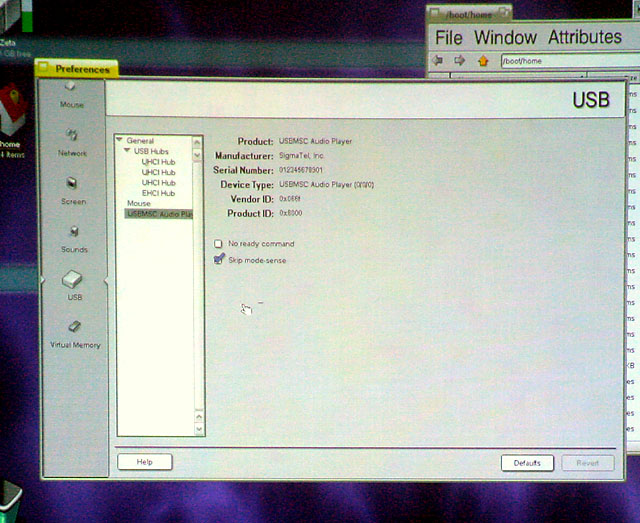Uncheck the Skip mode-sense option
This screenshot has width=640, height=523.
pos(219,260)
